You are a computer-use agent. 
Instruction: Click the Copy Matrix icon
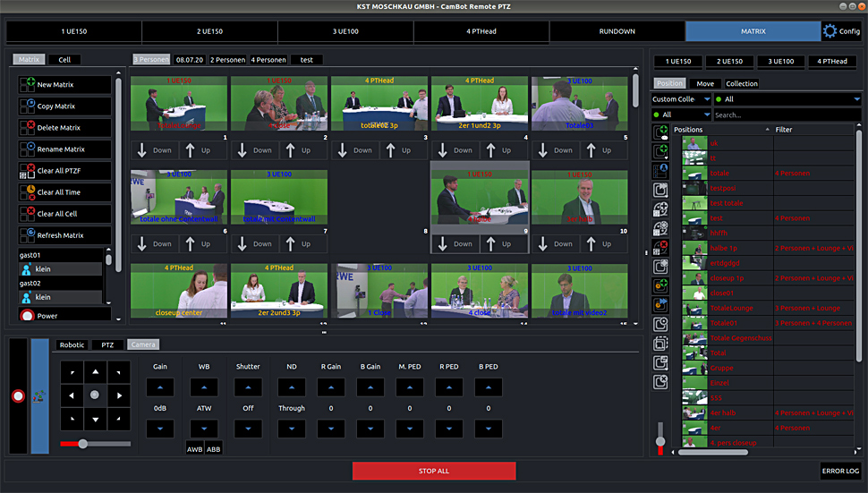(x=27, y=106)
